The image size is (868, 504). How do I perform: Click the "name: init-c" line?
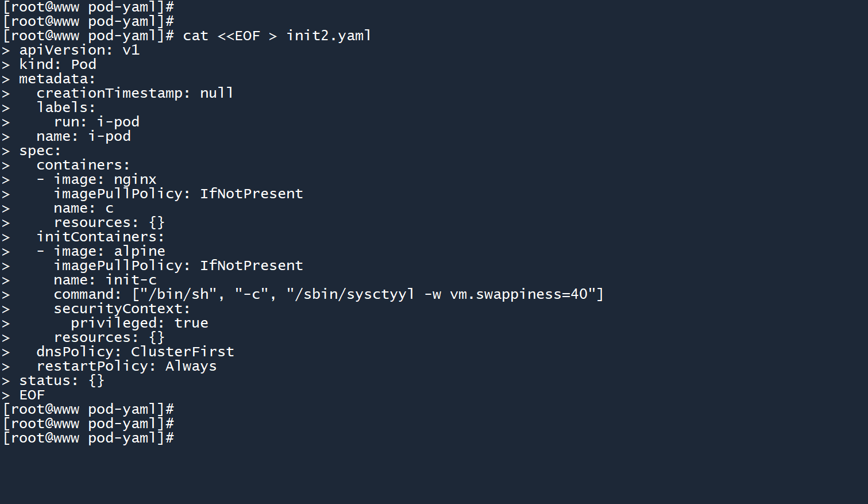click(x=105, y=280)
